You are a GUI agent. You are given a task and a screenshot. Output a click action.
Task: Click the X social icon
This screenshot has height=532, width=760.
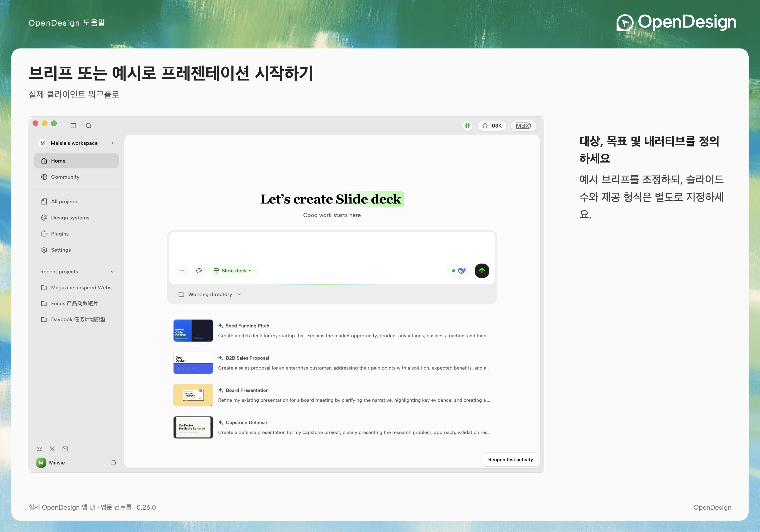[x=52, y=449]
